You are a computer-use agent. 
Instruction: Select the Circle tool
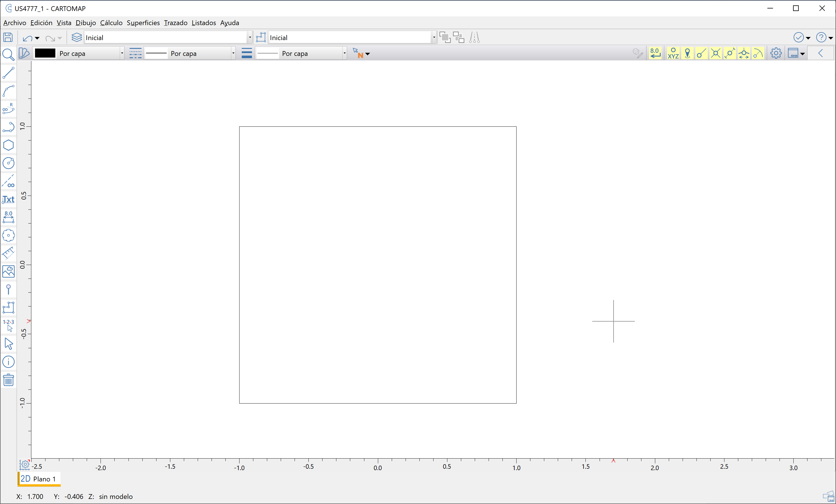click(8, 163)
